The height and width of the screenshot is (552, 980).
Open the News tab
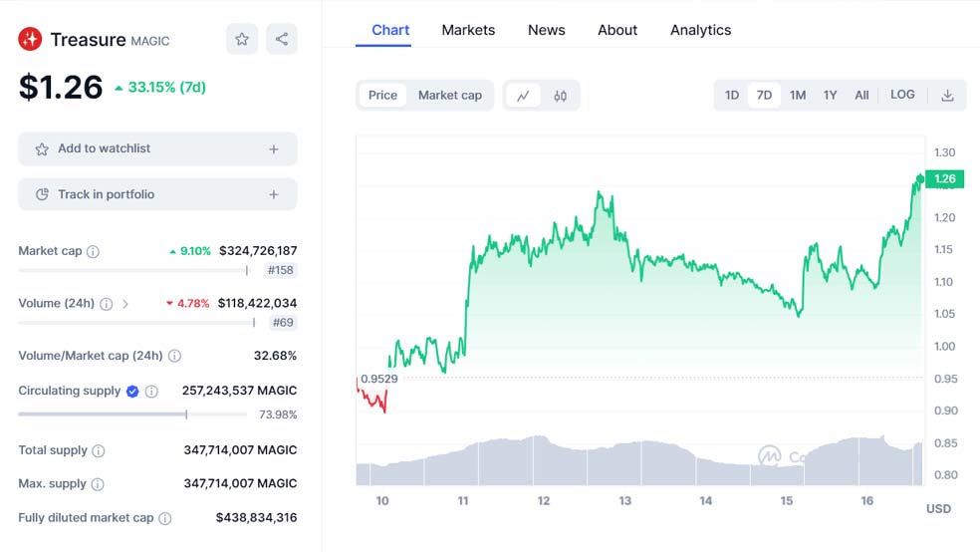point(546,30)
